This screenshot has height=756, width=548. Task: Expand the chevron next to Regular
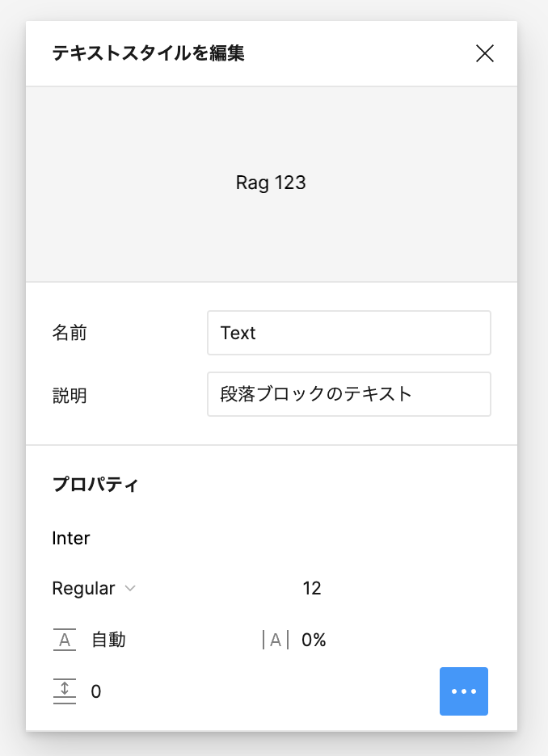129,589
